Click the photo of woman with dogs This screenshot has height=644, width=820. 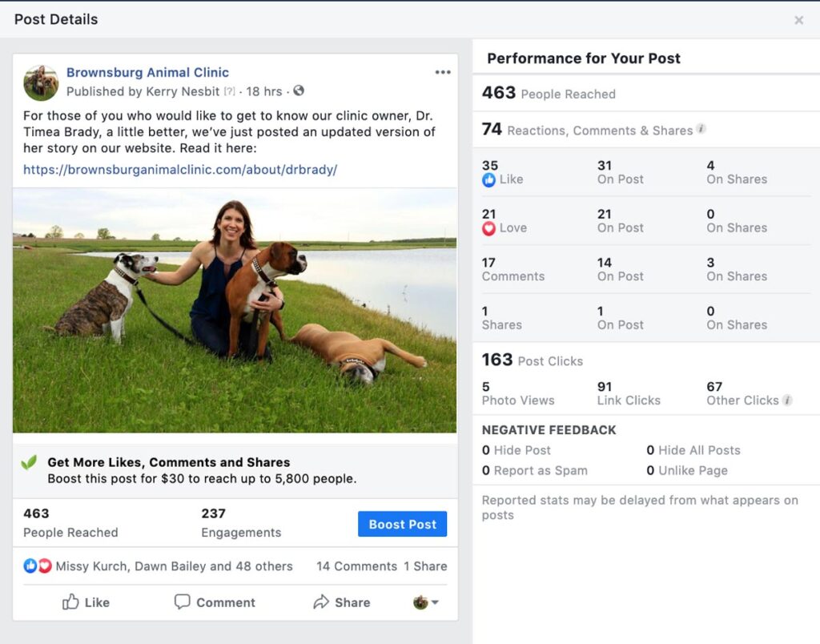coord(235,310)
